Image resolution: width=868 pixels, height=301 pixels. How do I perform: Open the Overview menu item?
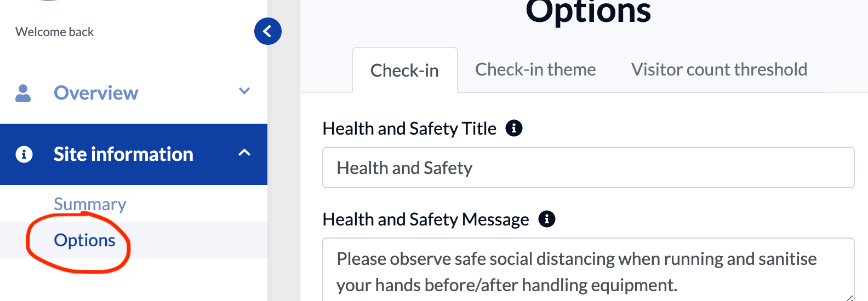point(96,93)
